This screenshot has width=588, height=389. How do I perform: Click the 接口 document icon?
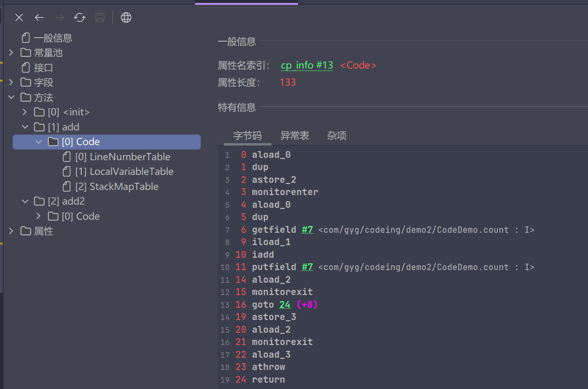click(x=25, y=67)
